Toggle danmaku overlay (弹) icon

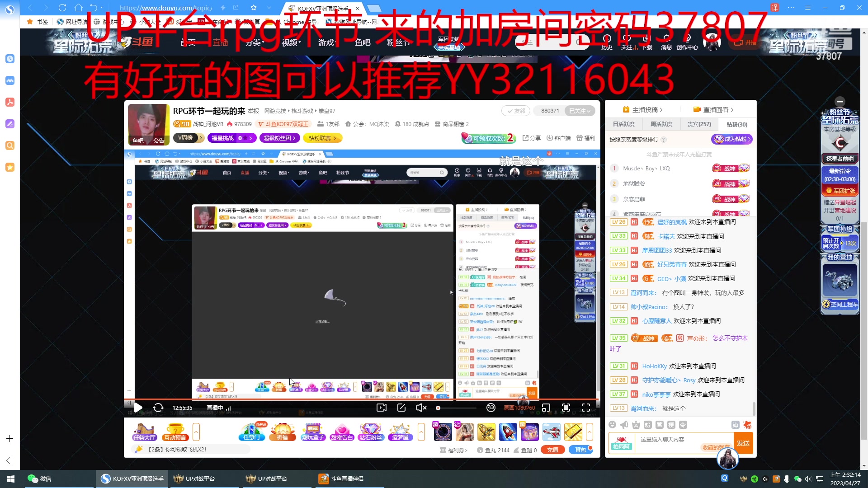coord(491,408)
